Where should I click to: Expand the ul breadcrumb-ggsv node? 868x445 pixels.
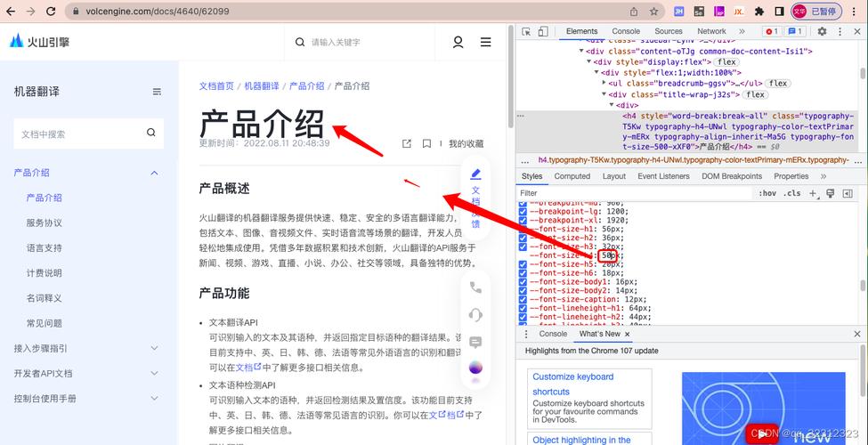(604, 83)
